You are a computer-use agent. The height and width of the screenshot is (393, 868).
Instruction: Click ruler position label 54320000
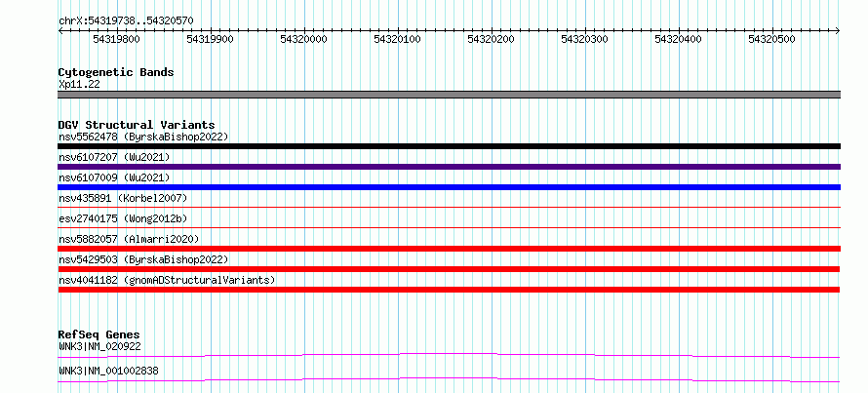click(x=304, y=39)
